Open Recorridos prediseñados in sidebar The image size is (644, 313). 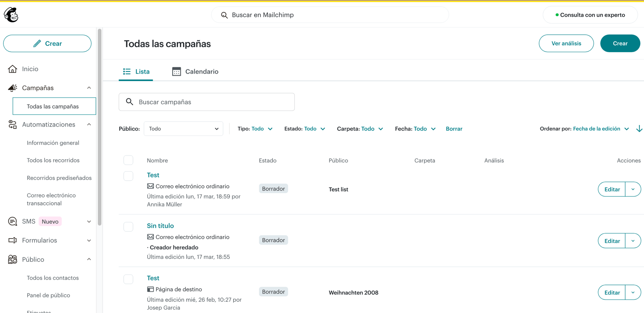click(59, 178)
